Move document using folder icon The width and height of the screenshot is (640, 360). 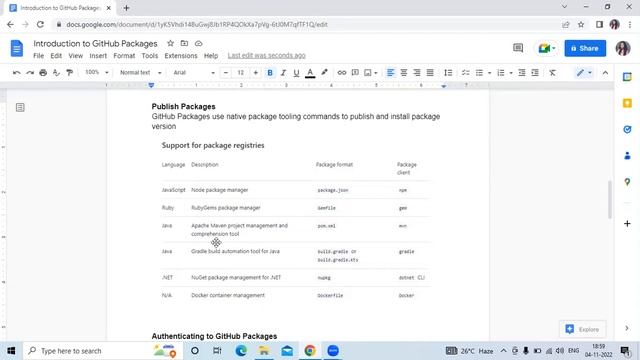click(x=184, y=43)
